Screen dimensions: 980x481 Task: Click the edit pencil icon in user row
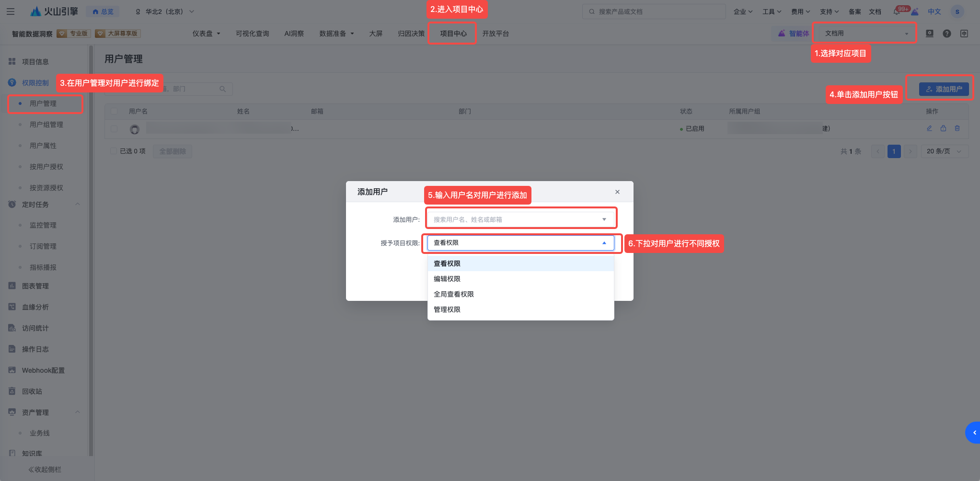[929, 128]
